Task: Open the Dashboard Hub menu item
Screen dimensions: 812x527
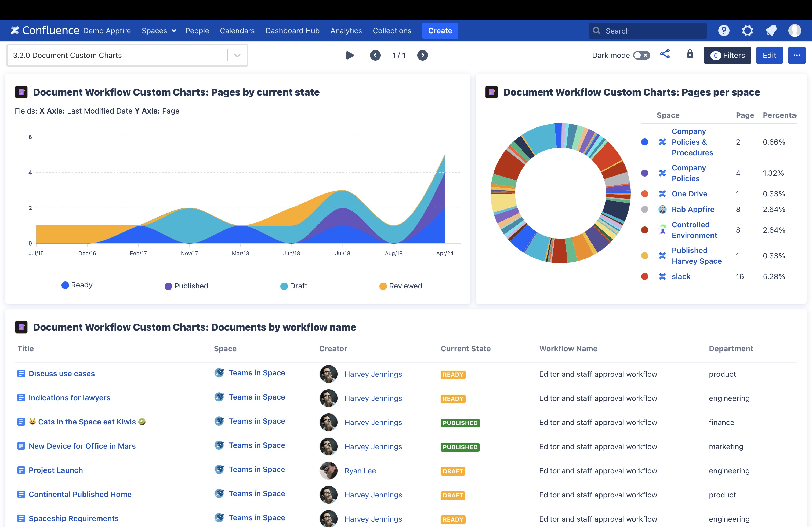Action: pos(292,31)
